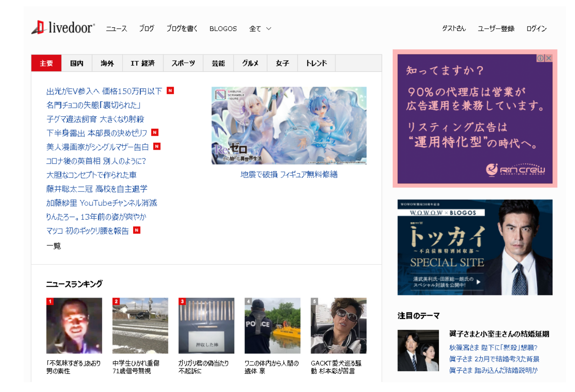Open ranking 2 crosswalk thumbnail

point(140,325)
